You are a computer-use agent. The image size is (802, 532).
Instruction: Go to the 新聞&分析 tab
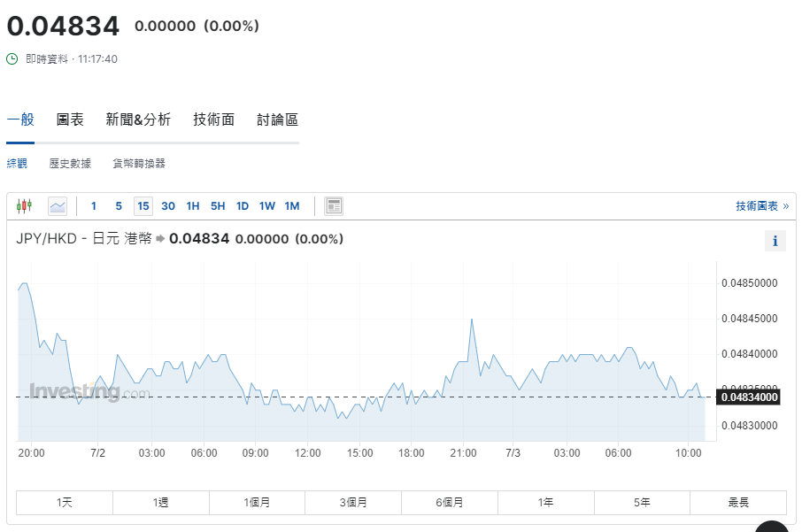tap(138, 120)
